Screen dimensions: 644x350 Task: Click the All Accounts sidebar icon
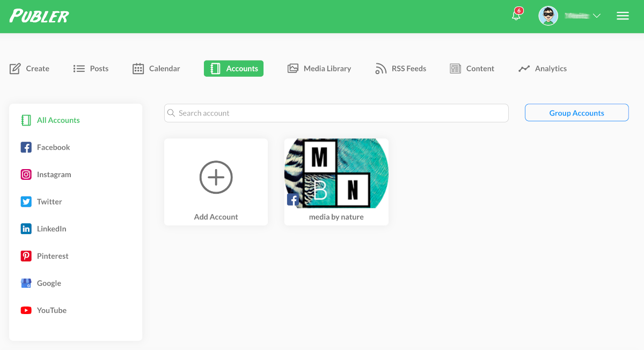26,120
